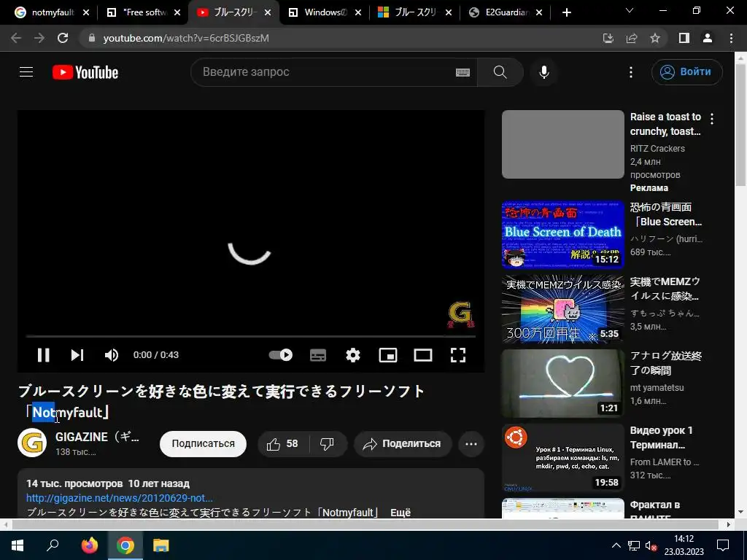Skip to the next video

[x=77, y=355]
